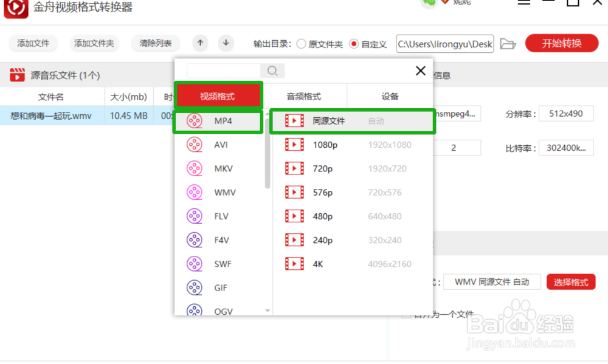The image size is (608, 364).
Task: Click the 选择格式 button
Action: coord(571,282)
